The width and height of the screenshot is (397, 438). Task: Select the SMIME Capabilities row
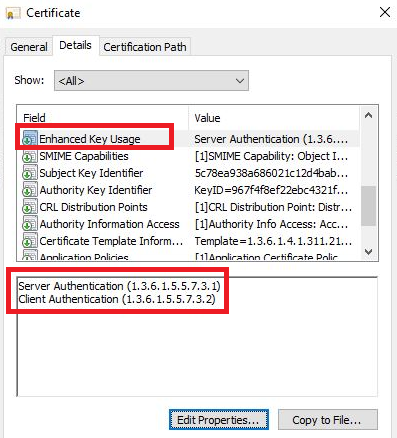pos(188,156)
